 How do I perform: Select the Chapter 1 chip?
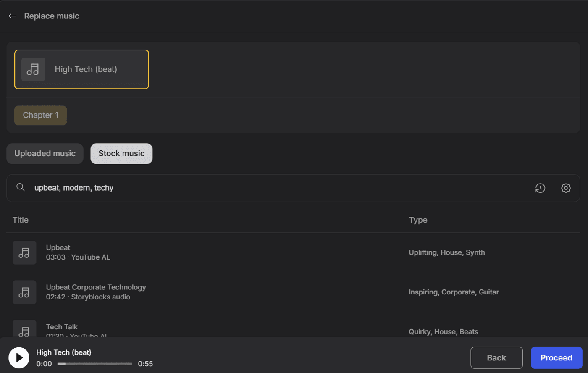(40, 115)
